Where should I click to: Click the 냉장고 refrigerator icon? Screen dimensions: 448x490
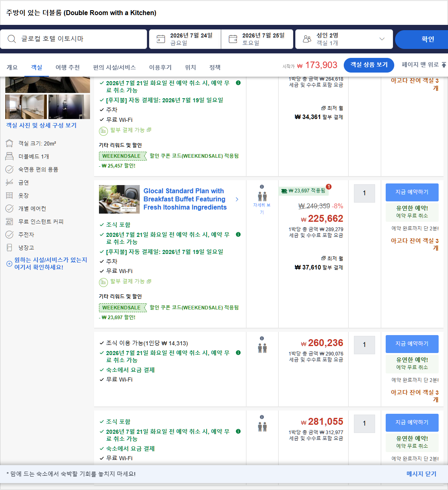tap(9, 248)
